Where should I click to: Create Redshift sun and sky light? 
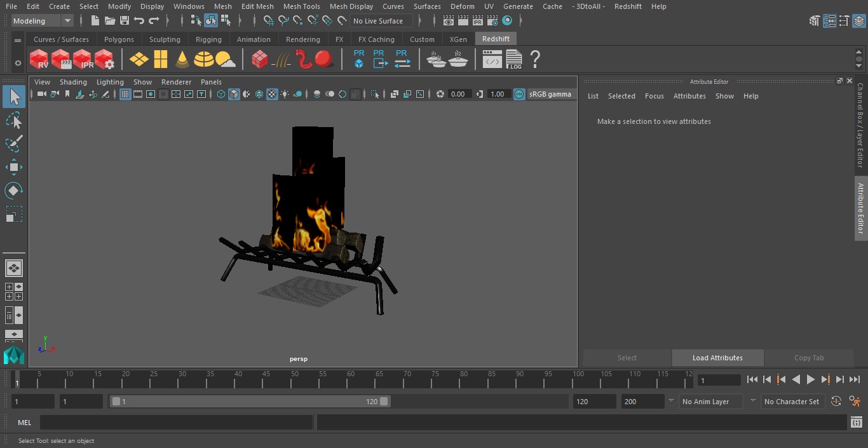[x=225, y=60]
